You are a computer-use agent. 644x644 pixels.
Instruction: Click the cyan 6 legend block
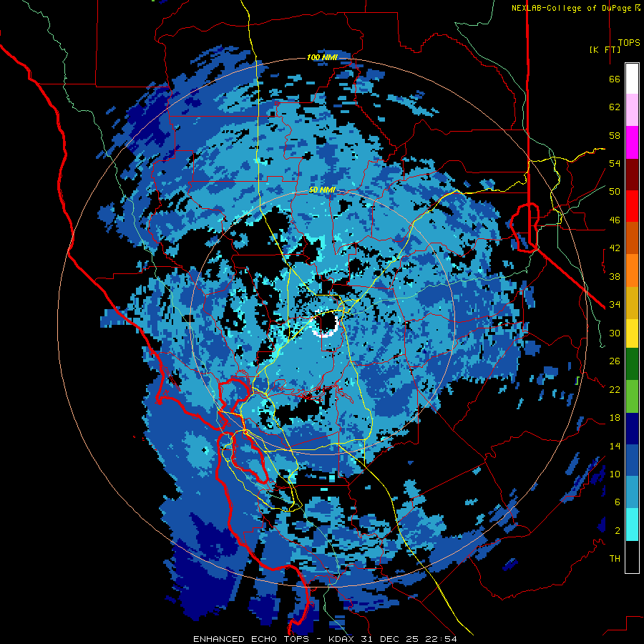(x=632, y=525)
